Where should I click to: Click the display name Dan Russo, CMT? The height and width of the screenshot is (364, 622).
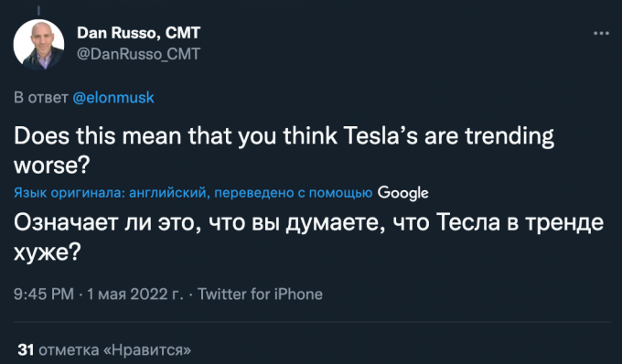(138, 33)
